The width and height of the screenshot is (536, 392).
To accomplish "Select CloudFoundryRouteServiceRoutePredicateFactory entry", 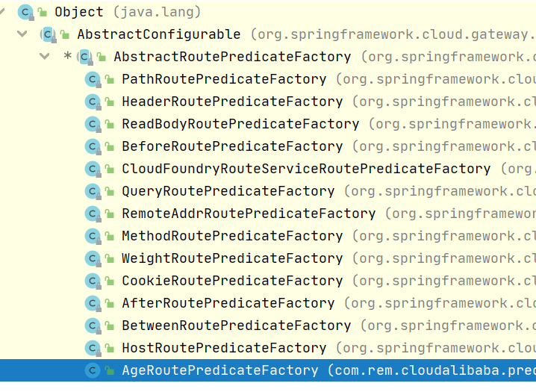I will 306,169.
